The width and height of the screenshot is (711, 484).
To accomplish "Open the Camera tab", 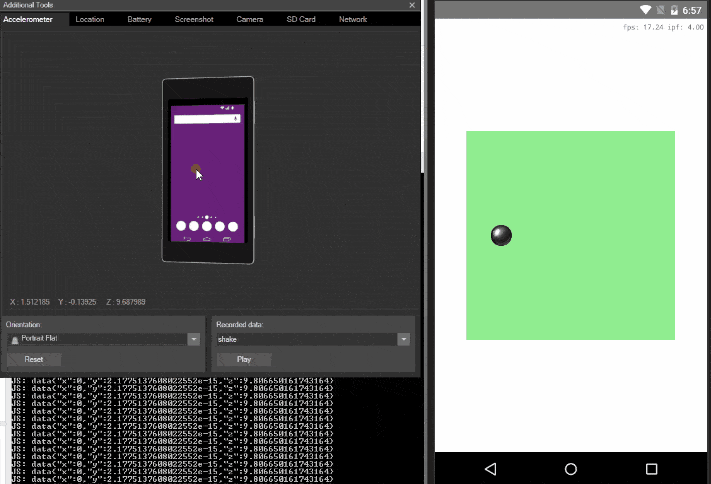I will pyautogui.click(x=249, y=20).
